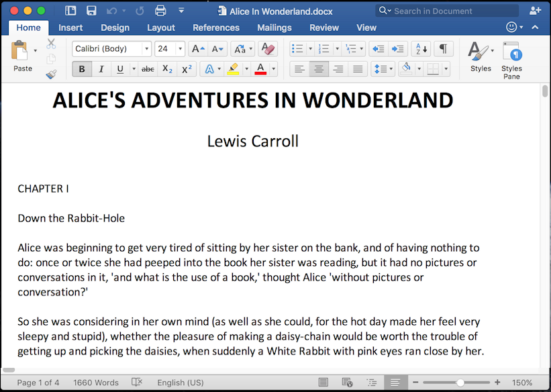The height and width of the screenshot is (392, 551).
Task: Expand the numbered list style arrow
Action: pos(337,49)
